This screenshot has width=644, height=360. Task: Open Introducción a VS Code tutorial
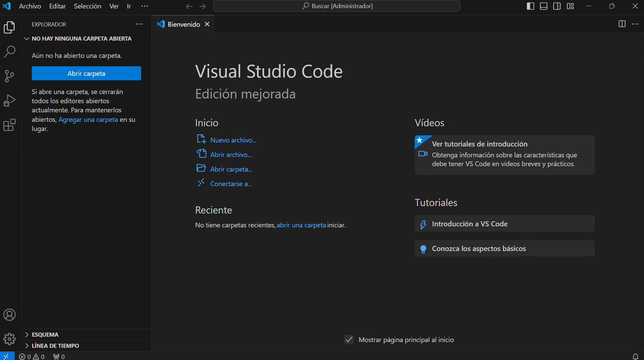click(505, 224)
